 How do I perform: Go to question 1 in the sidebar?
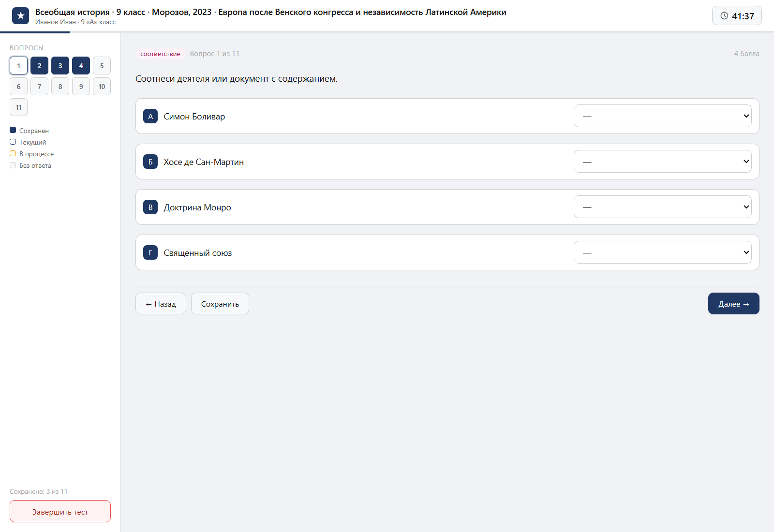coord(18,66)
